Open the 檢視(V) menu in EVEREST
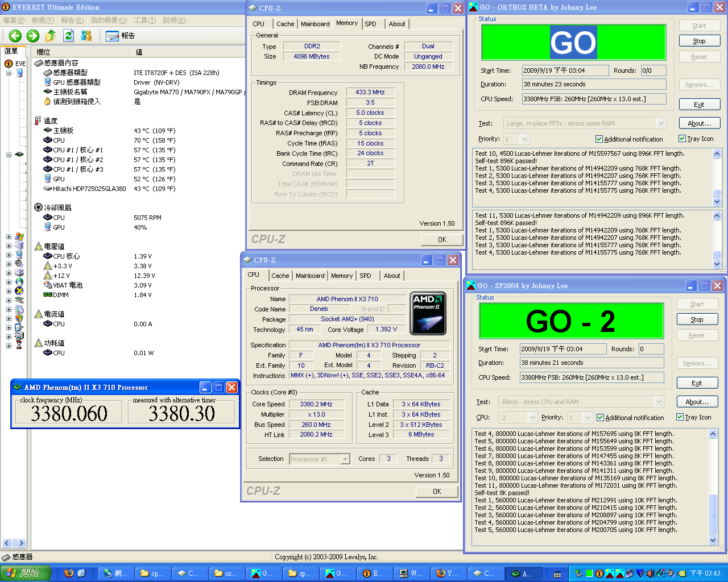 [x=43, y=20]
